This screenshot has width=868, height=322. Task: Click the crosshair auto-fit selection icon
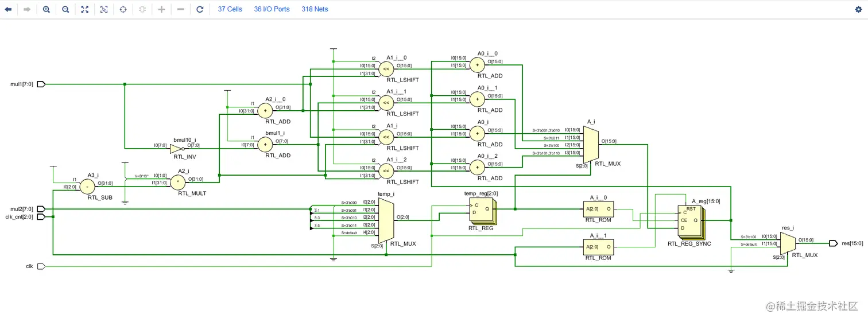point(123,9)
